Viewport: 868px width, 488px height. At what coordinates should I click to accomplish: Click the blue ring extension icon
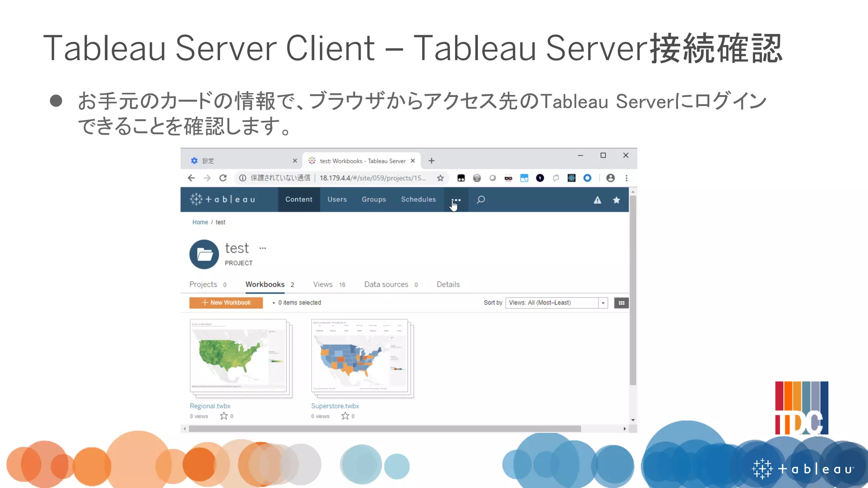[587, 178]
